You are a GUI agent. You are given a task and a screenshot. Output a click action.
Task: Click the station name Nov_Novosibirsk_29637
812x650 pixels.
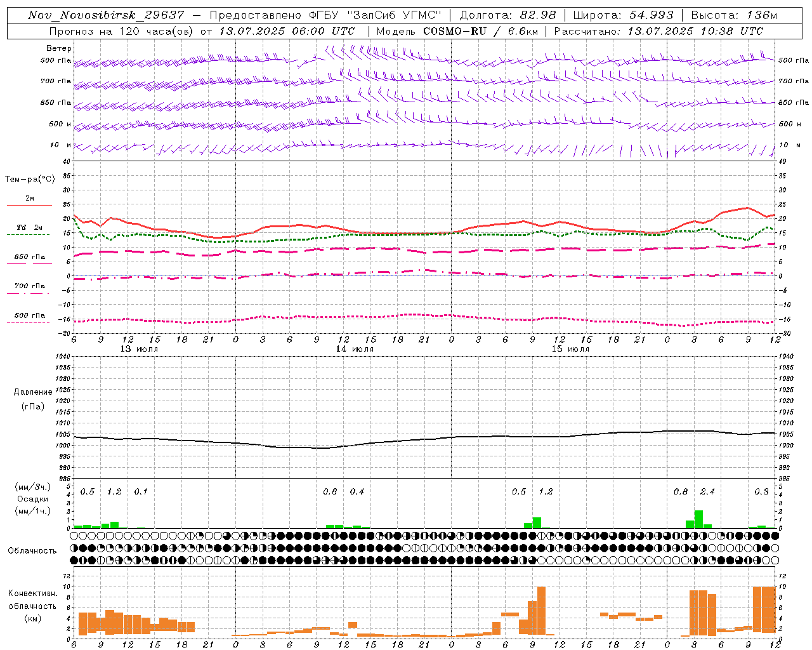(106, 15)
